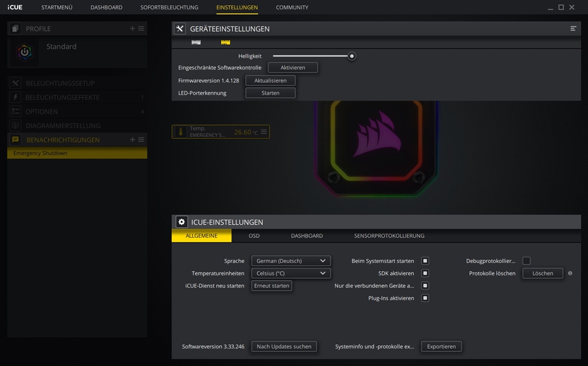
Task: Select the yellow highlighted device icon
Action: click(225, 42)
